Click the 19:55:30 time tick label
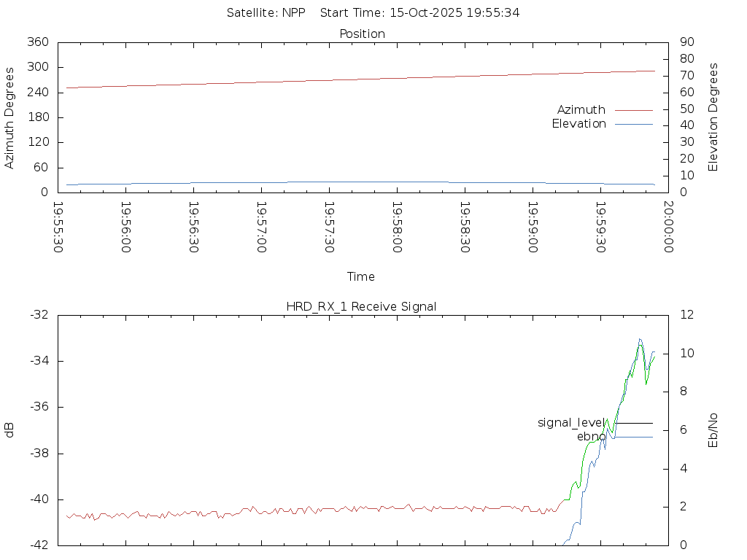 click(59, 227)
